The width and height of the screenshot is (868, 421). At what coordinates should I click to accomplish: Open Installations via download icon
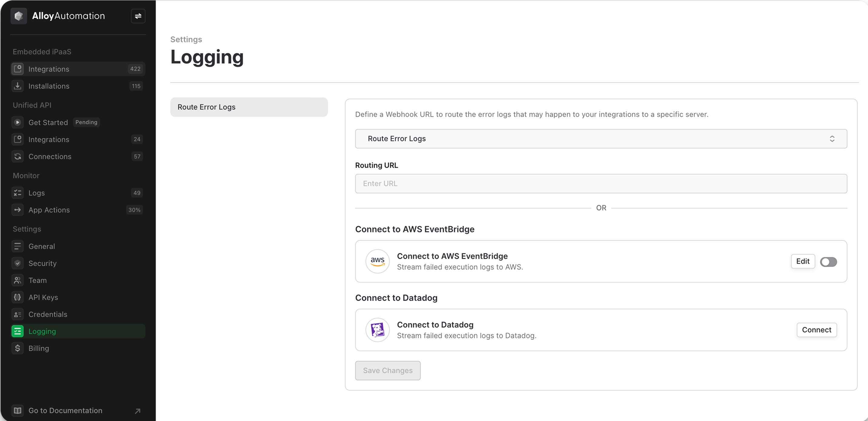(x=18, y=86)
